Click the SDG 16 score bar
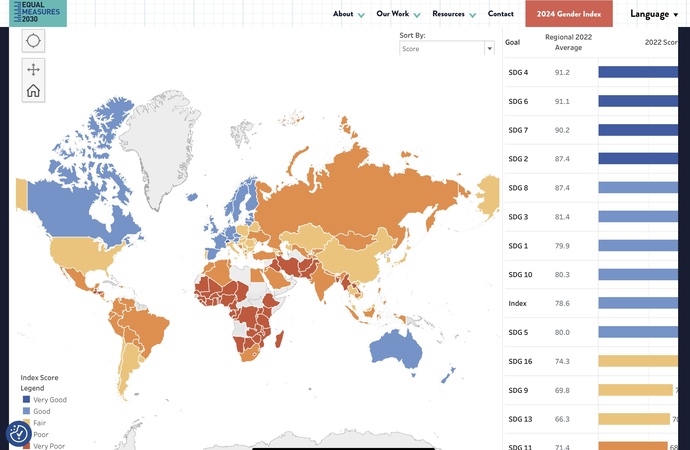Image resolution: width=690 pixels, height=450 pixels. tap(638, 361)
